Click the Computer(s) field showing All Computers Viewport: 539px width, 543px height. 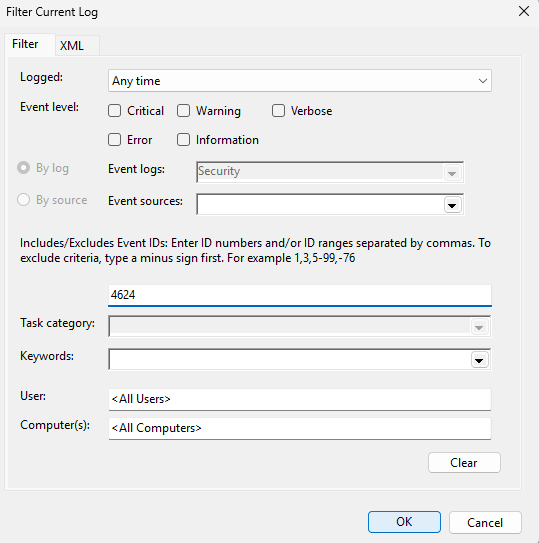tap(300, 428)
